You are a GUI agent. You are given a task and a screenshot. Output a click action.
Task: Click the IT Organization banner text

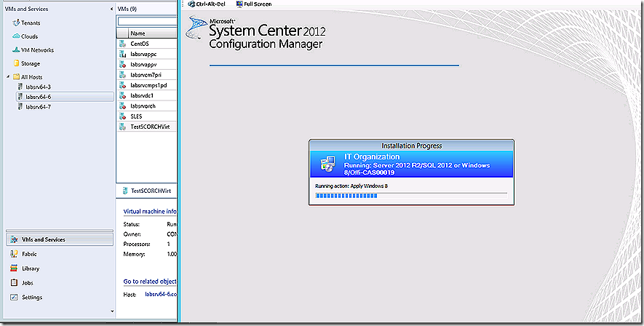click(x=372, y=156)
